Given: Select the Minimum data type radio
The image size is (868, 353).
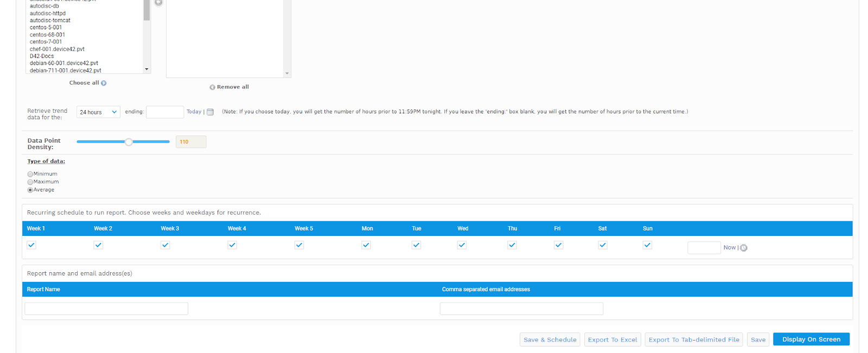Looking at the screenshot, I should [x=30, y=174].
